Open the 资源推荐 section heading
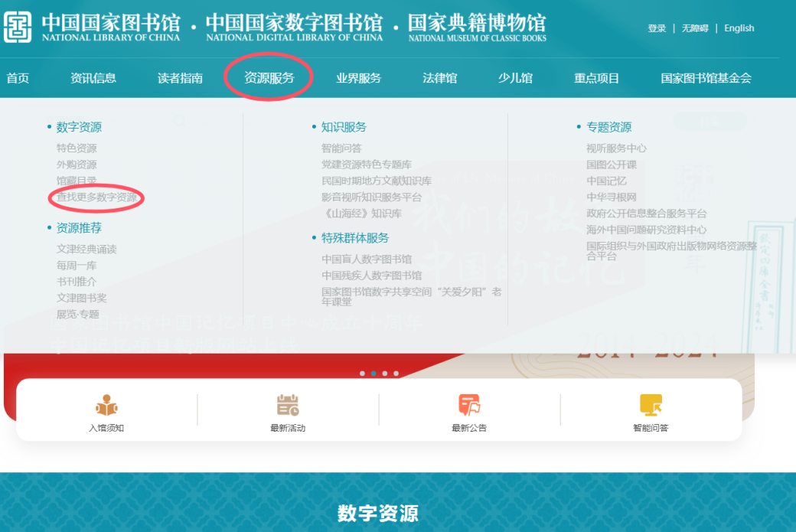This screenshot has height=532, width=796. (79, 228)
